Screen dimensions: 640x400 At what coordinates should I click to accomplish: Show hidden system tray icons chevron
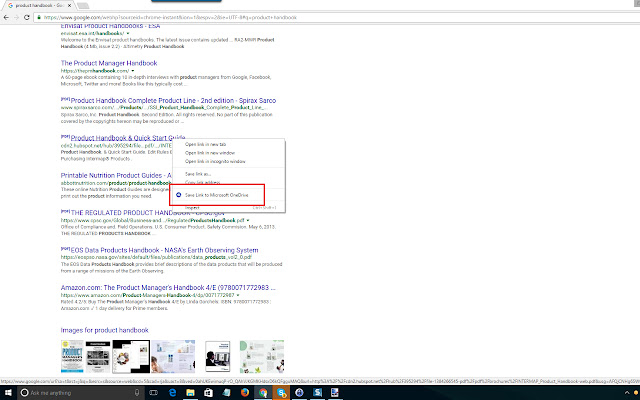(627, 393)
